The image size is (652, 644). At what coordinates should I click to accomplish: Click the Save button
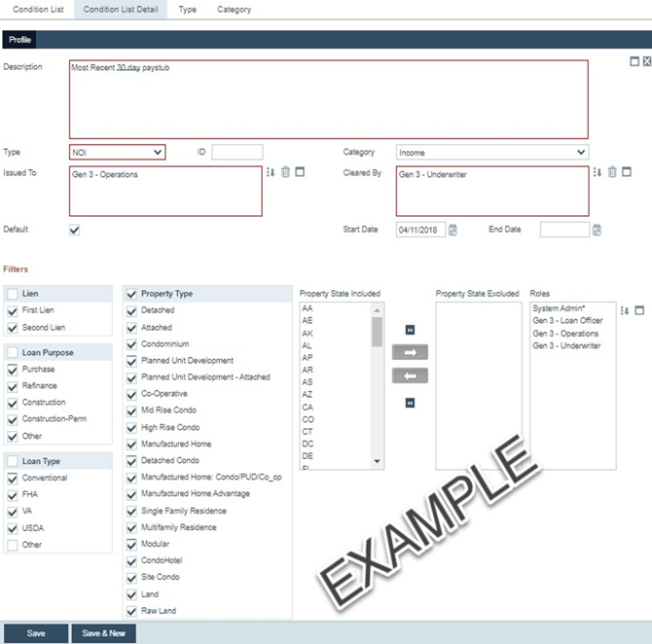(x=35, y=633)
